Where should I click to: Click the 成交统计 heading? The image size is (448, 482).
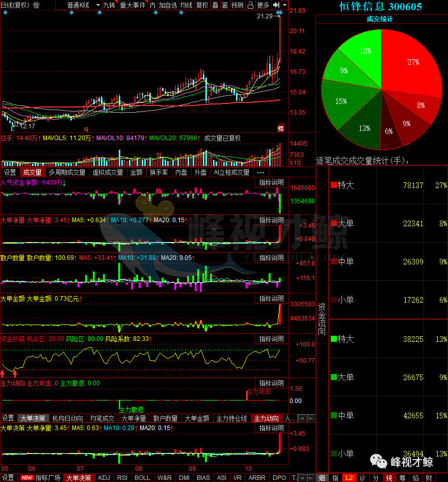tap(380, 19)
